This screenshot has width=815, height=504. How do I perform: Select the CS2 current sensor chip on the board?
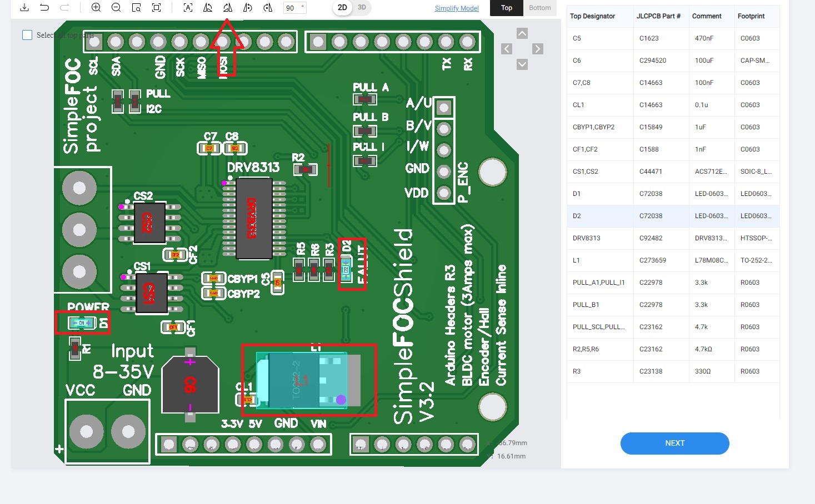coord(149,223)
